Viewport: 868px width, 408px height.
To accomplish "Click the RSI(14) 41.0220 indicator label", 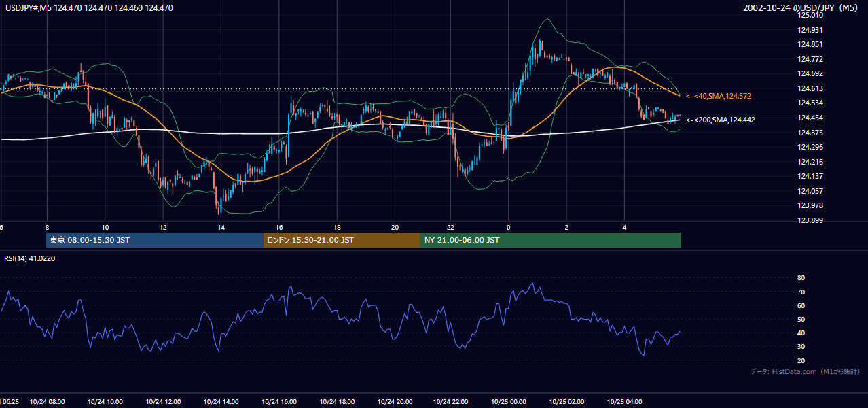I will point(30,258).
